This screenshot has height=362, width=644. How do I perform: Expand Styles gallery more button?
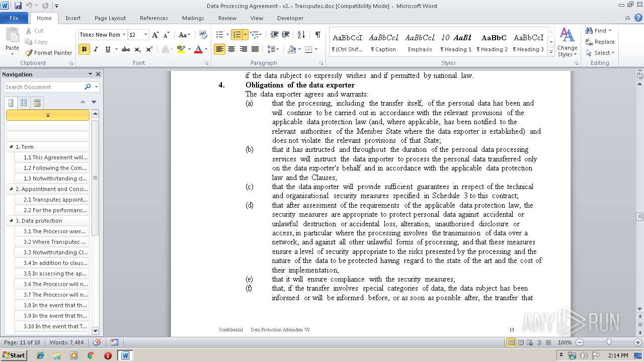tap(551, 53)
